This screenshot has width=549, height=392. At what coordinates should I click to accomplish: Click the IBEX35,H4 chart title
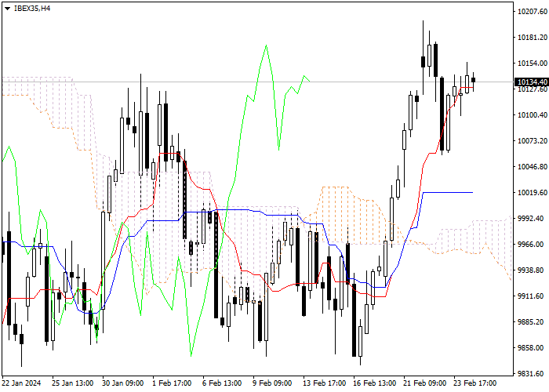32,9
